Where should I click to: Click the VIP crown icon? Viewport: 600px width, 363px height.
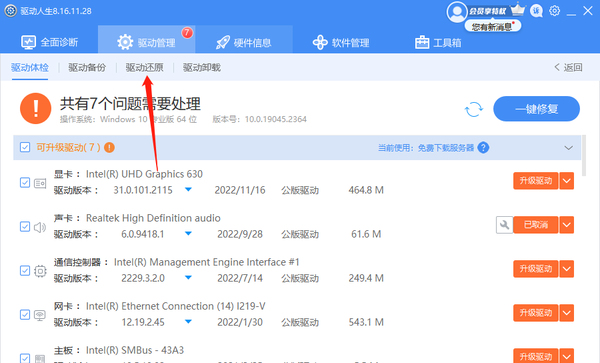[518, 9]
